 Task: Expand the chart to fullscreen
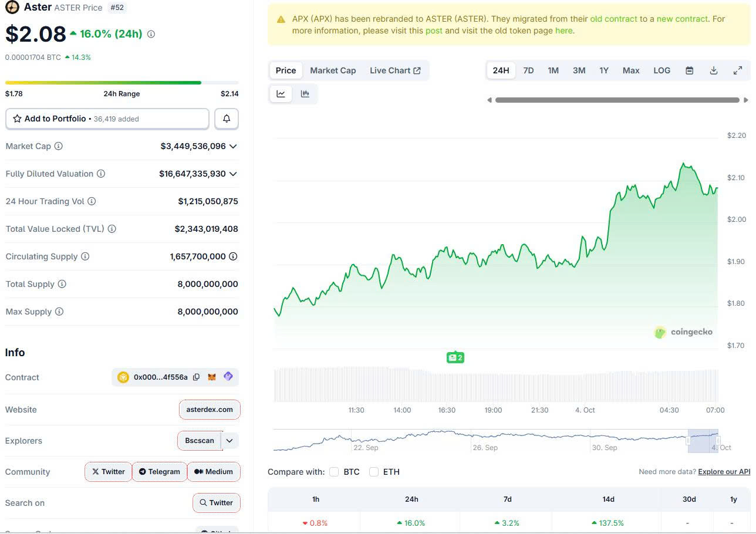(x=738, y=70)
